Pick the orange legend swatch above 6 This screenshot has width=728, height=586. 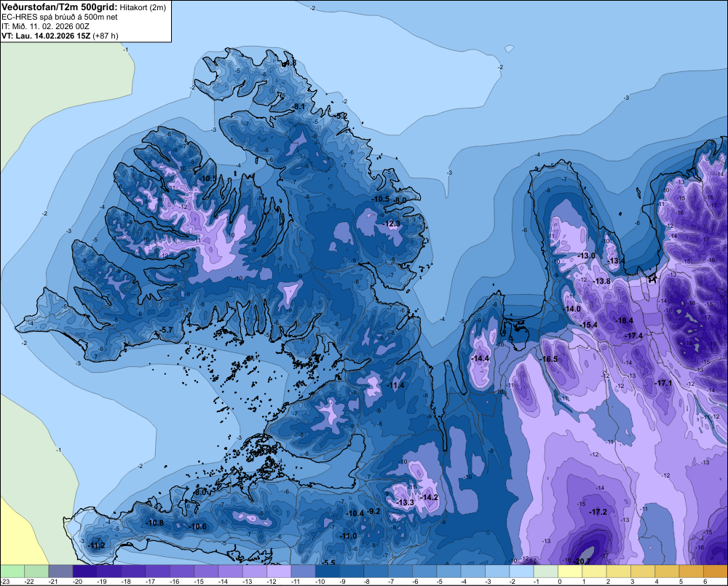(716, 571)
